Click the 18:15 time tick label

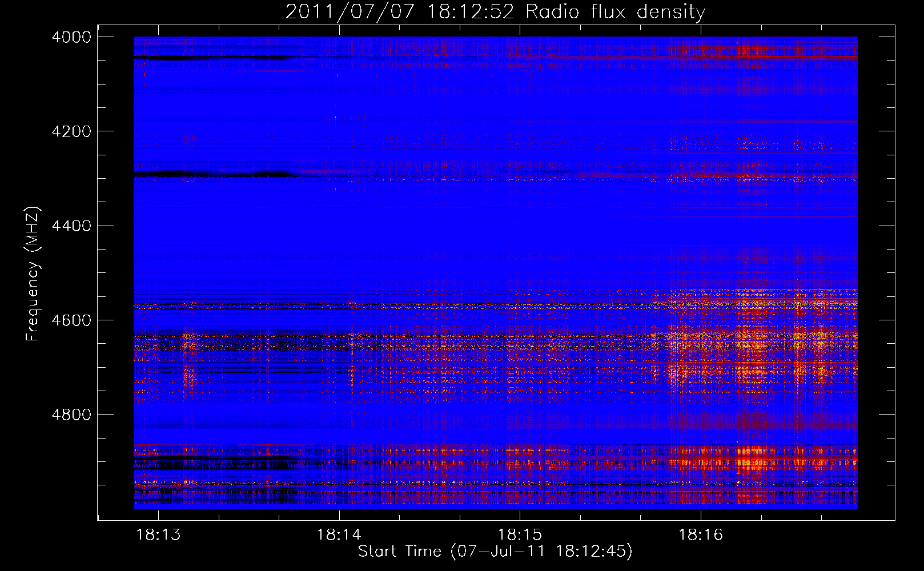point(520,534)
